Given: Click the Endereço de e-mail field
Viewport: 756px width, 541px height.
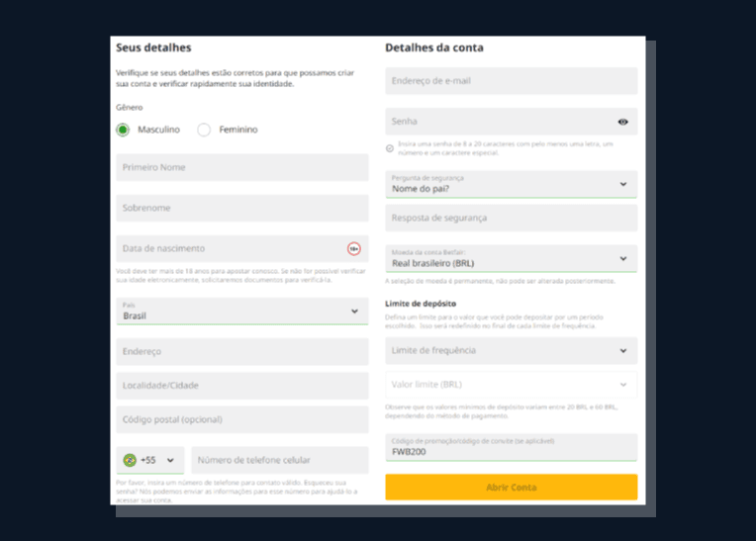Looking at the screenshot, I should (x=511, y=81).
